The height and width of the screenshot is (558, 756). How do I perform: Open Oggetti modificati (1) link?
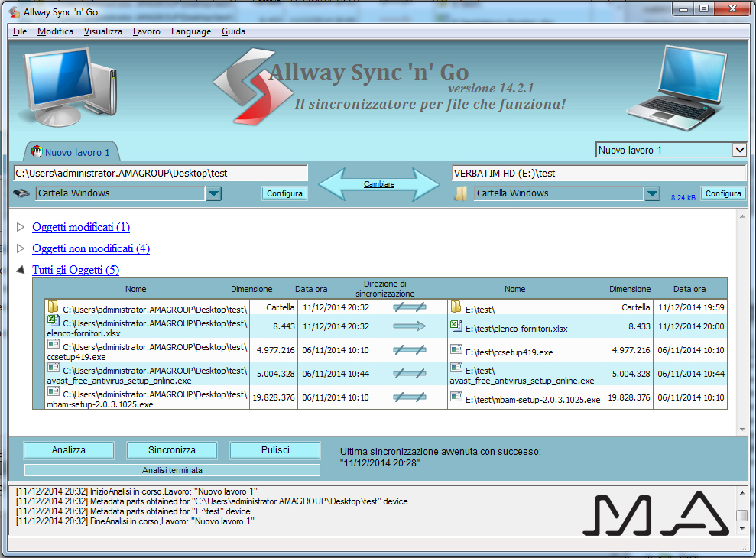pos(81,227)
